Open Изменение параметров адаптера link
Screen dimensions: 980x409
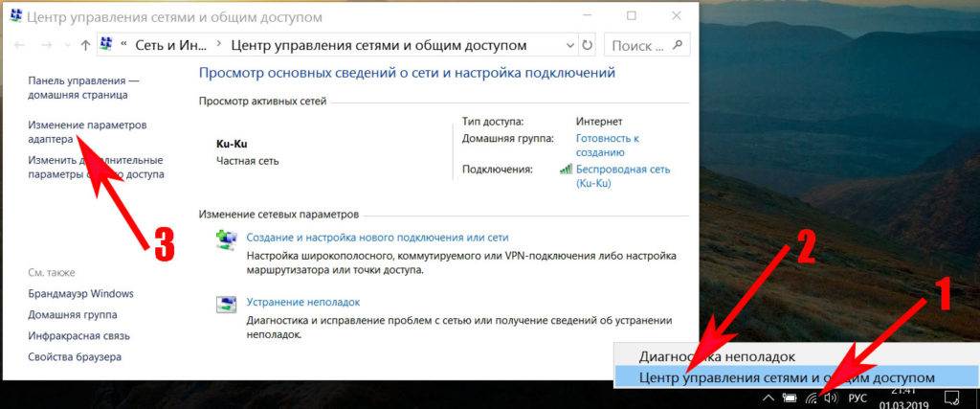coord(86,132)
